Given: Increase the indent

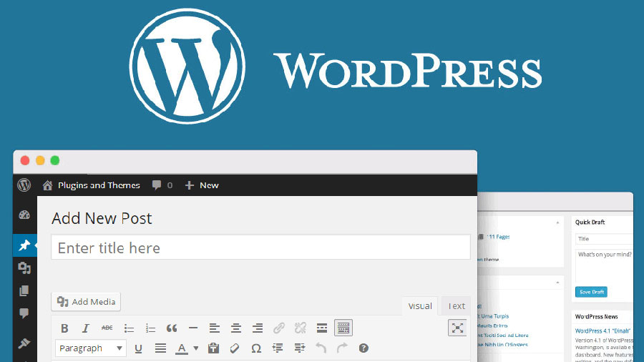Looking at the screenshot, I should [300, 348].
